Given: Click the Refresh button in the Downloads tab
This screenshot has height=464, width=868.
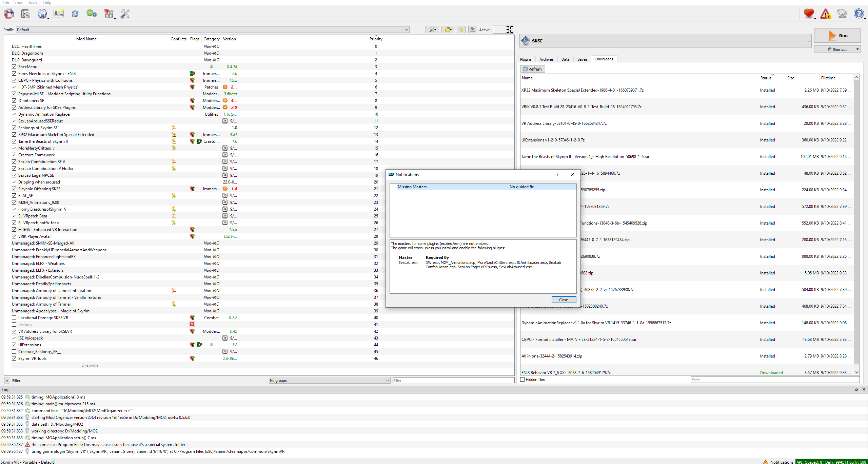Looking at the screenshot, I should coord(533,69).
